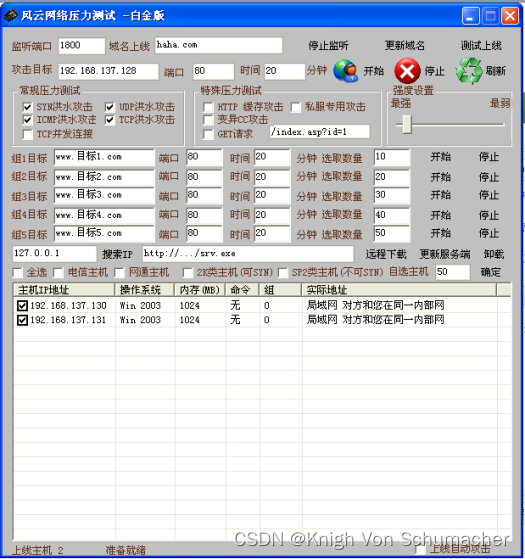This screenshot has height=559, width=525.
Task: Check the 电信主机 filter checkbox
Action: coord(58,273)
